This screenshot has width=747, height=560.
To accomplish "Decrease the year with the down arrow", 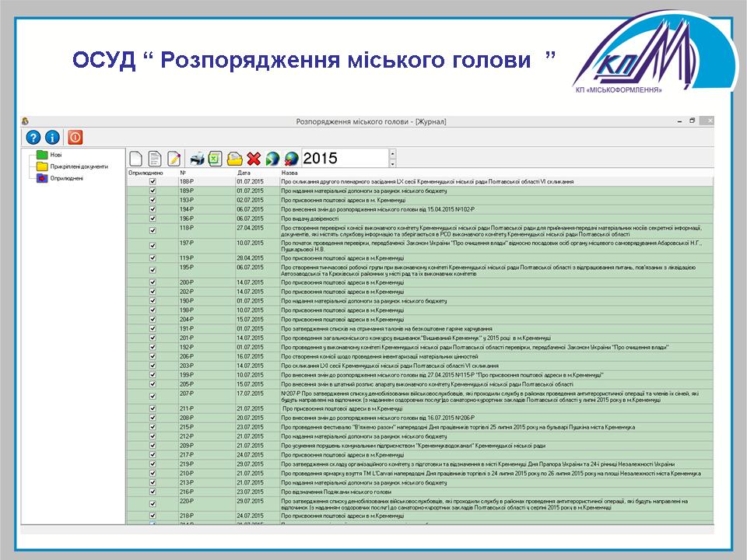I will tap(392, 163).
